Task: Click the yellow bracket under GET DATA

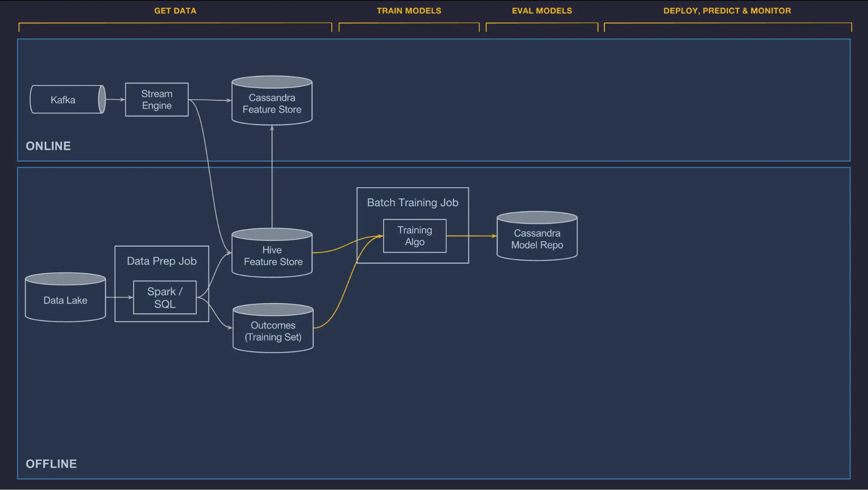Action: coord(175,23)
